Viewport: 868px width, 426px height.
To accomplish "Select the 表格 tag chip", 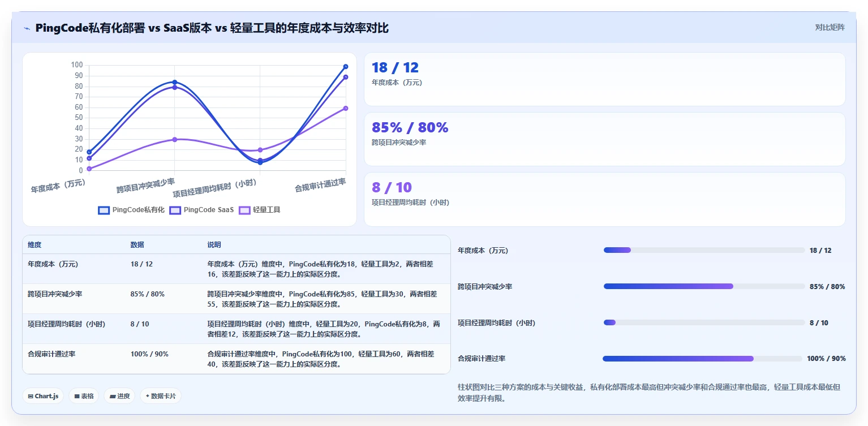I will point(84,396).
